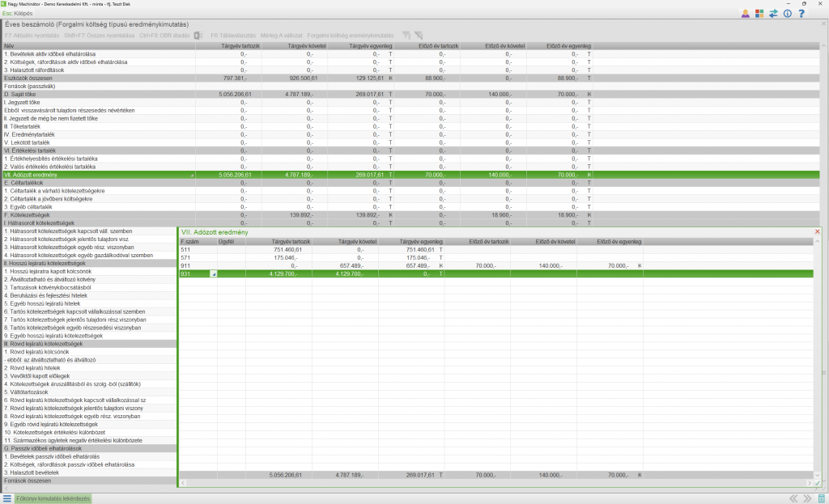Click the switch arrows icon
This screenshot has height=504, width=829.
[773, 14]
